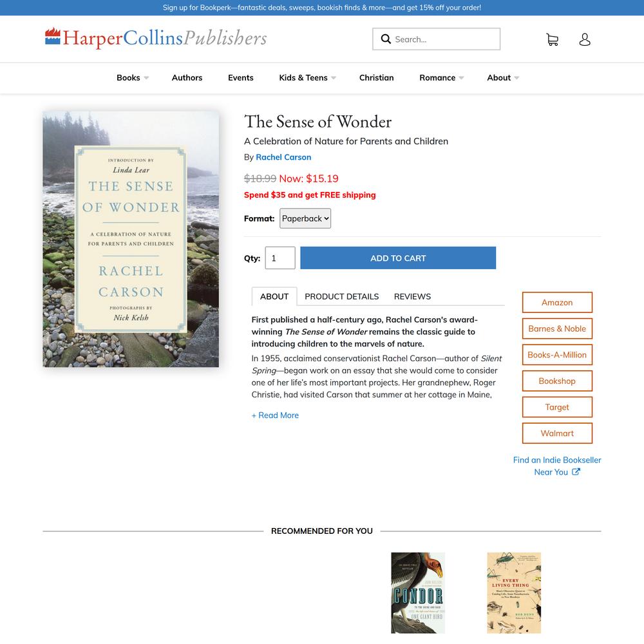Image resolution: width=644 pixels, height=644 pixels.
Task: Switch to the Reviews tab
Action: pos(412,296)
